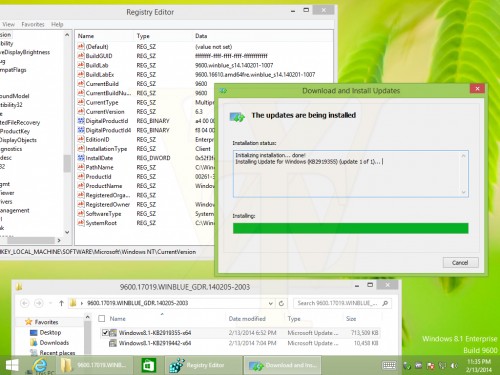Viewport: 500px width, 375px height.
Task: Click the green installing progress bar
Action: tap(351, 228)
